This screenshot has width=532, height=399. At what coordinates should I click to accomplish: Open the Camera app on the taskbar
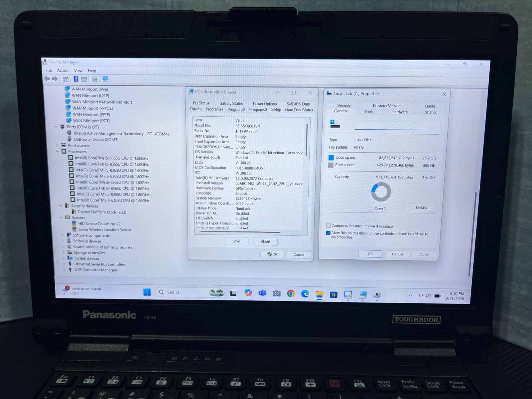[276, 293]
